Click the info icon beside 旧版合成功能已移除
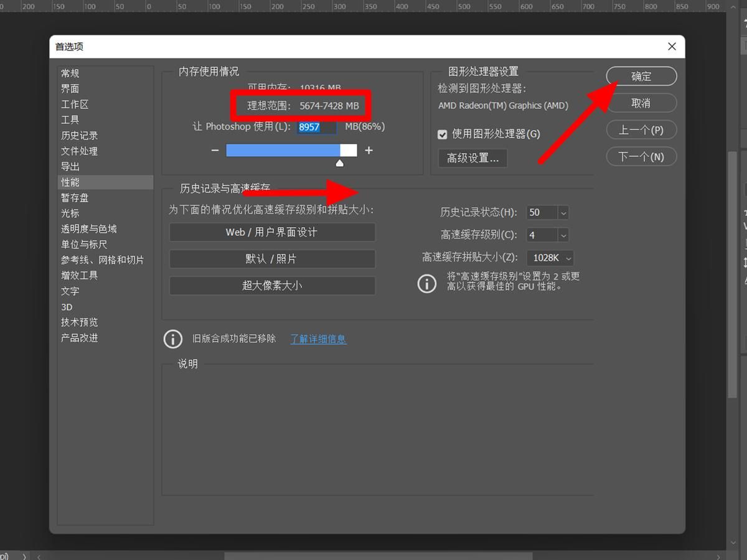747x560 pixels. click(x=172, y=338)
